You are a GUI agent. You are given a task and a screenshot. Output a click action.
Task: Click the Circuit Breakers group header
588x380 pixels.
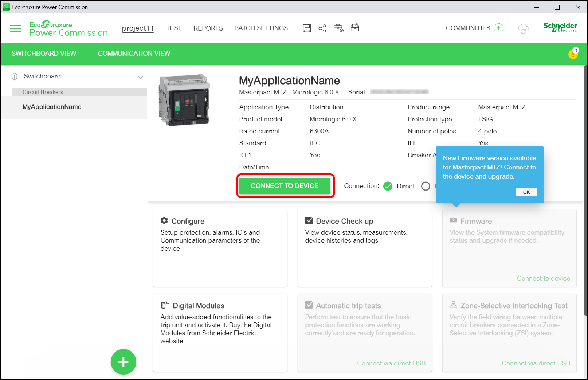pyautogui.click(x=79, y=92)
